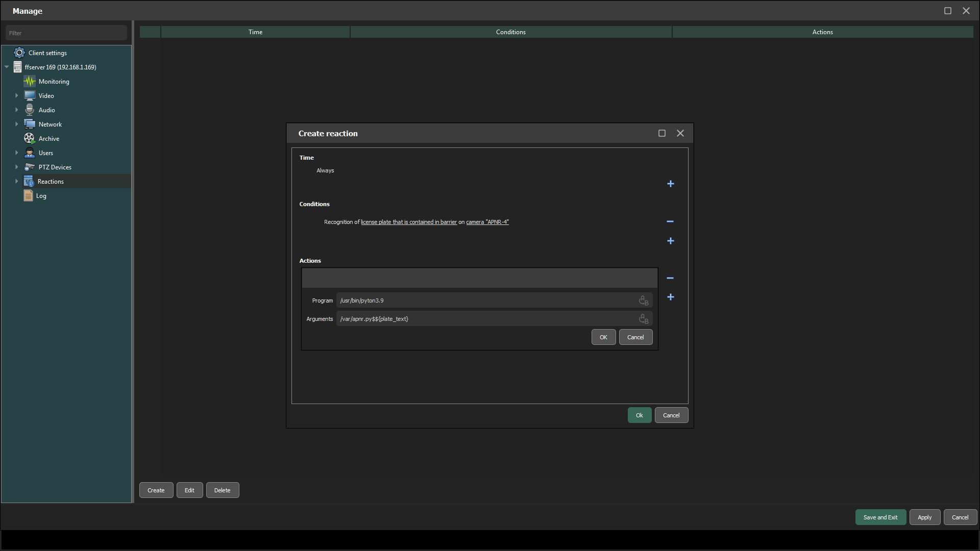This screenshot has width=980, height=551.
Task: Add another action with plus icon
Action: tap(671, 297)
